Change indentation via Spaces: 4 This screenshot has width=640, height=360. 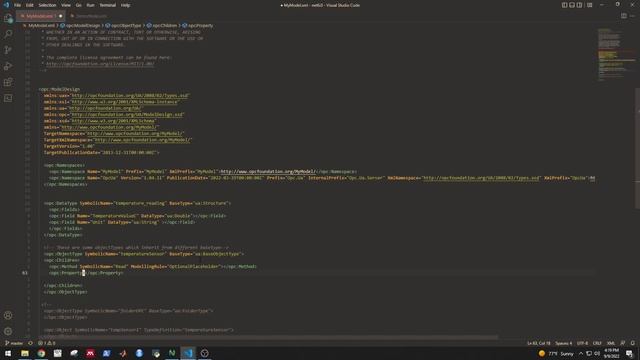pyautogui.click(x=564, y=343)
